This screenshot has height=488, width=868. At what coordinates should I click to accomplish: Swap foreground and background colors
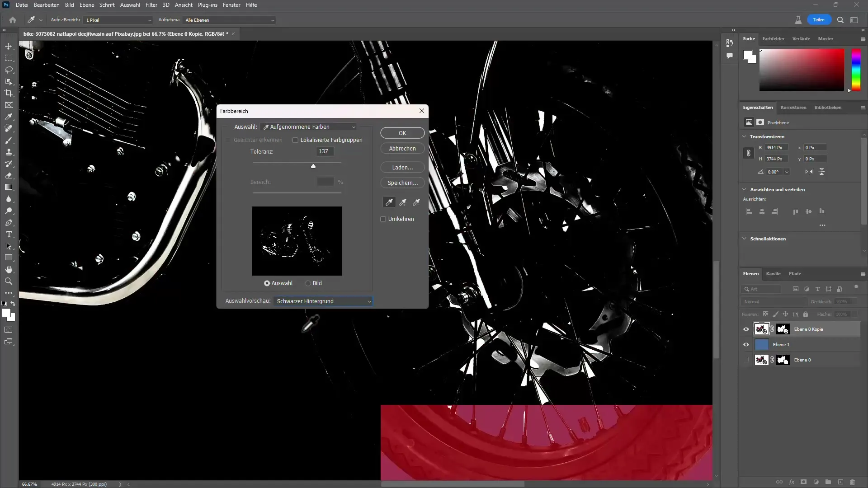13,304
